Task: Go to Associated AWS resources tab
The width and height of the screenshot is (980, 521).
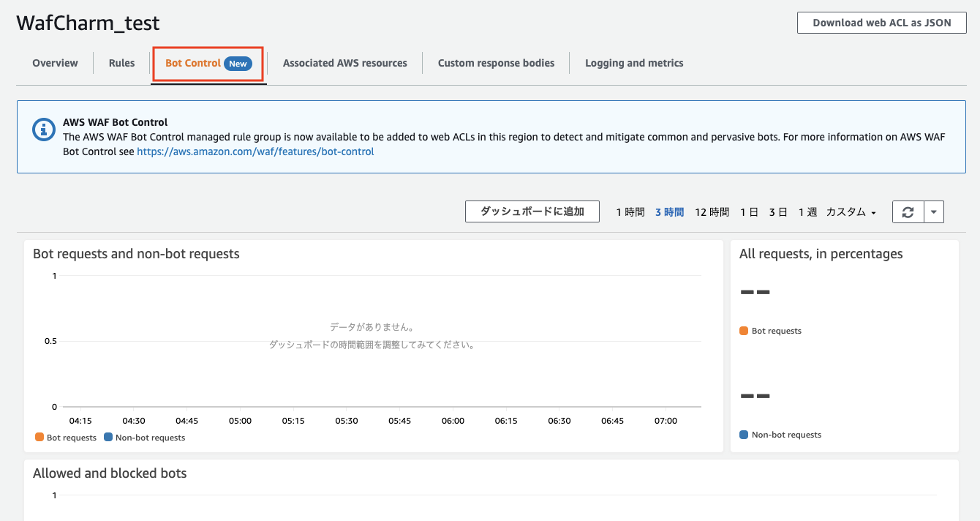Action: [345, 63]
